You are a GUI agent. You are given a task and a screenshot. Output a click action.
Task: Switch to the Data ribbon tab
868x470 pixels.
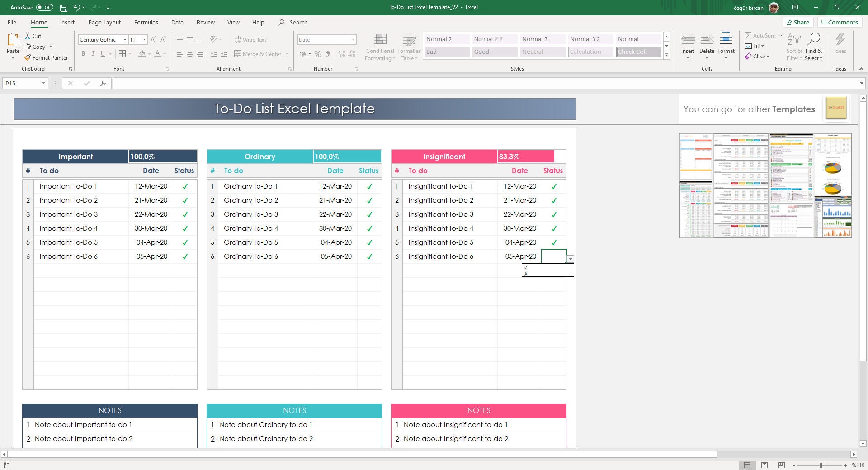[177, 22]
